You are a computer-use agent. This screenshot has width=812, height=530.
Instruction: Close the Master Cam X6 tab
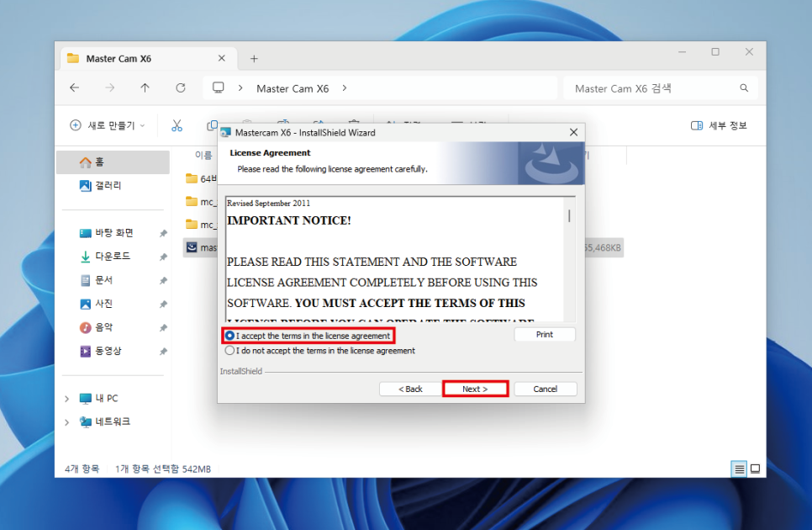pyautogui.click(x=222, y=58)
